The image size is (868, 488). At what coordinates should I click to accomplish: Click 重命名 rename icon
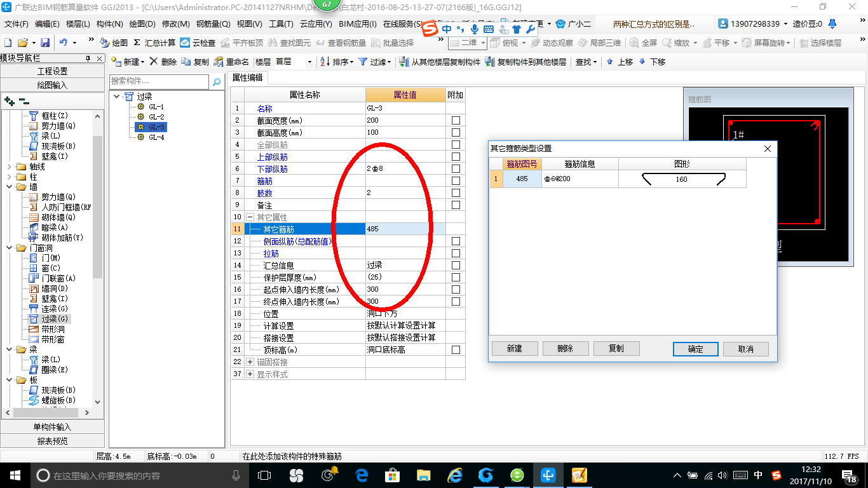coord(231,62)
